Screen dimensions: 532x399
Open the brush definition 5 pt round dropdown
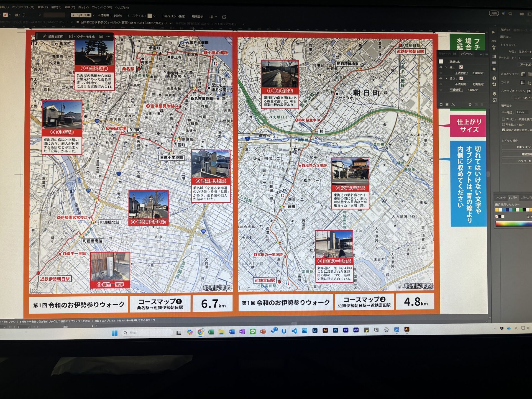(x=94, y=15)
